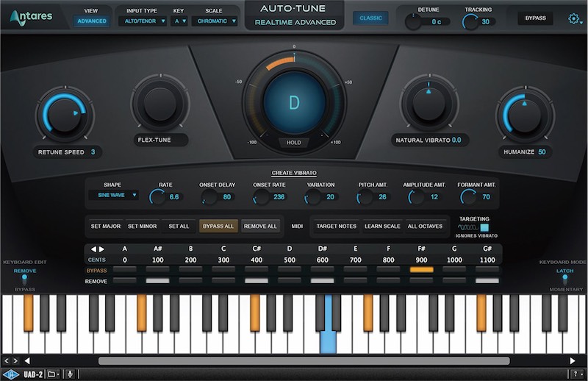Click the Amplitude Amt. knob
The width and height of the screenshot is (588, 381).
click(416, 196)
